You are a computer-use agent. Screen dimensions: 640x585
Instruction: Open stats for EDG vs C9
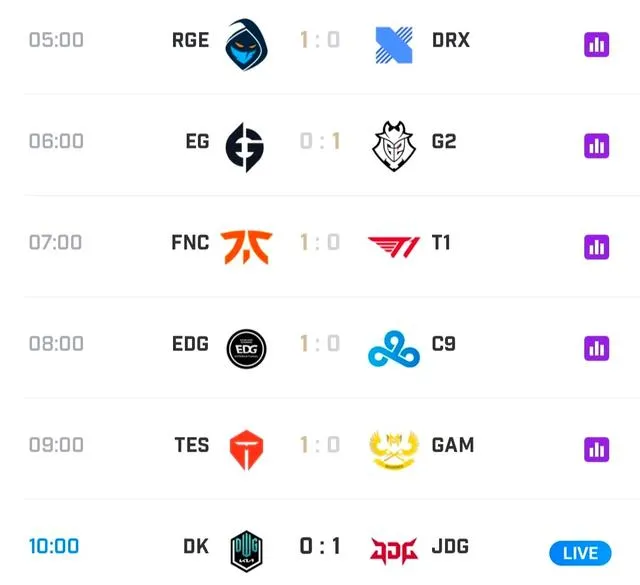coord(597,348)
